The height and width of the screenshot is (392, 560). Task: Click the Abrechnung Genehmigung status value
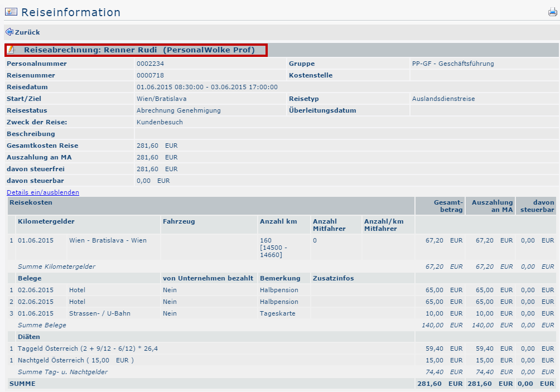click(x=178, y=110)
